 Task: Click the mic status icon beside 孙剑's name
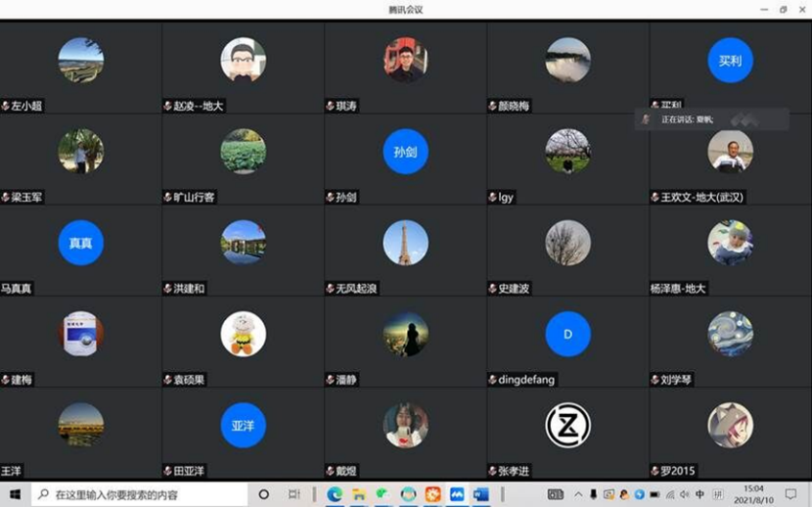click(331, 198)
